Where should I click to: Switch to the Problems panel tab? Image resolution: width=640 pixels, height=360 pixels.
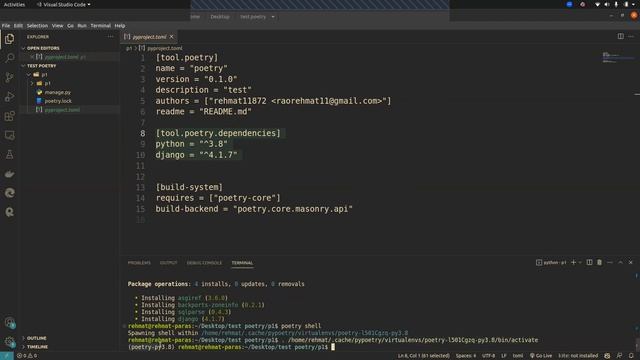[x=139, y=263]
